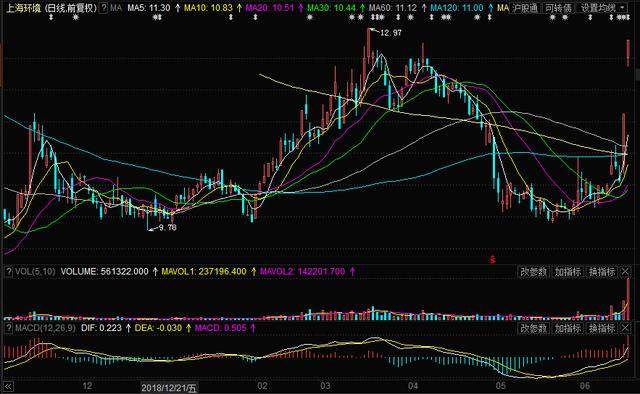
Task: Click the double-left arrow to go to earlier dates
Action: (x=8, y=386)
